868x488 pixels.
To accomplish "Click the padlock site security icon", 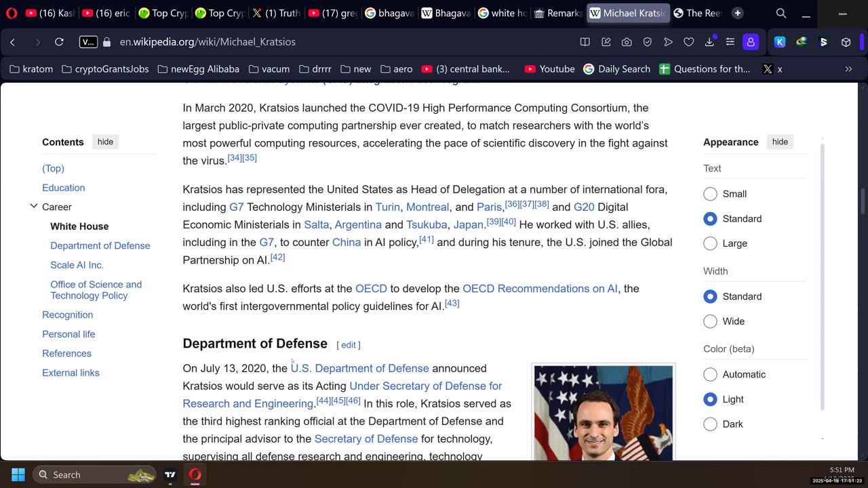I will (x=106, y=42).
